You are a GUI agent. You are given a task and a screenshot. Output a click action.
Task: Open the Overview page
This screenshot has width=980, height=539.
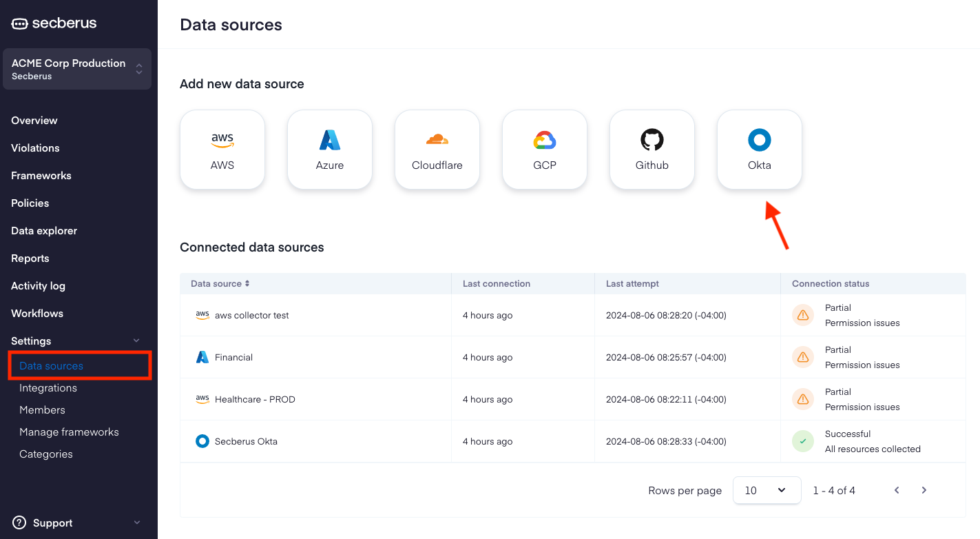pos(34,120)
